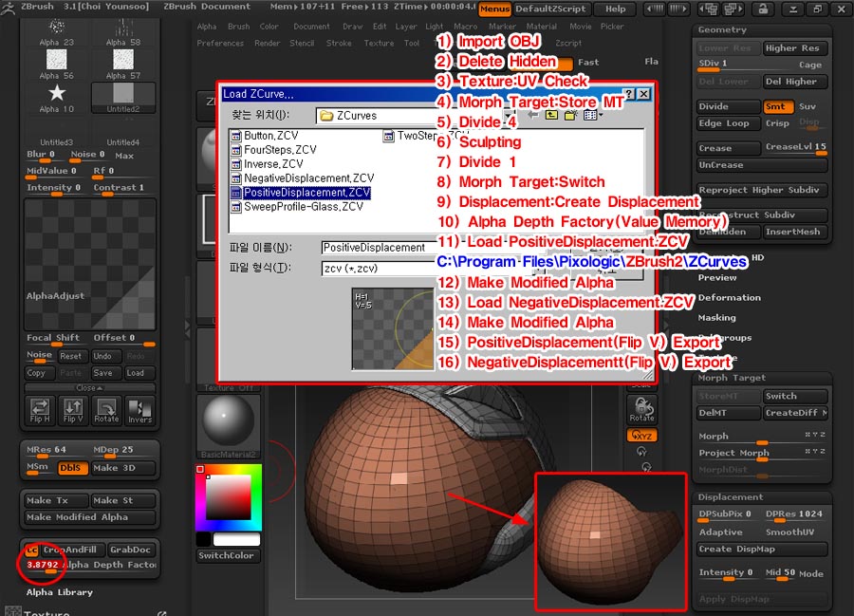This screenshot has width=854, height=616.
Task: Click the white secondary color swatch
Action: pyautogui.click(x=236, y=539)
